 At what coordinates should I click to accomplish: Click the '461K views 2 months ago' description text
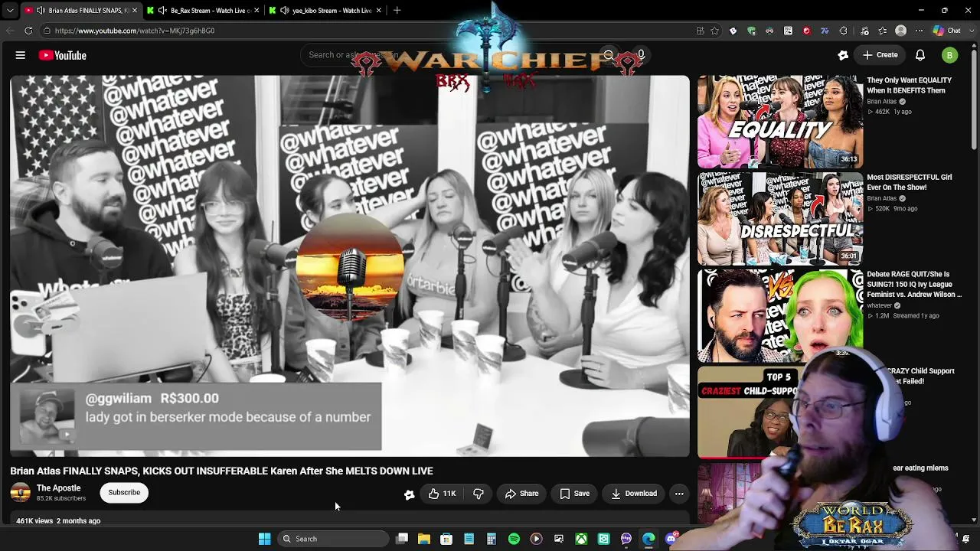pos(58,521)
